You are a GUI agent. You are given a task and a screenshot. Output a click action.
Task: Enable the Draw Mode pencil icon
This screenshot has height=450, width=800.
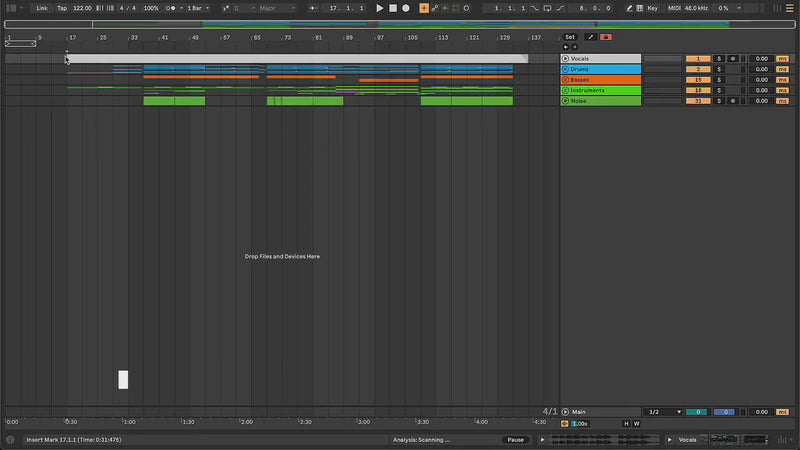click(x=629, y=8)
